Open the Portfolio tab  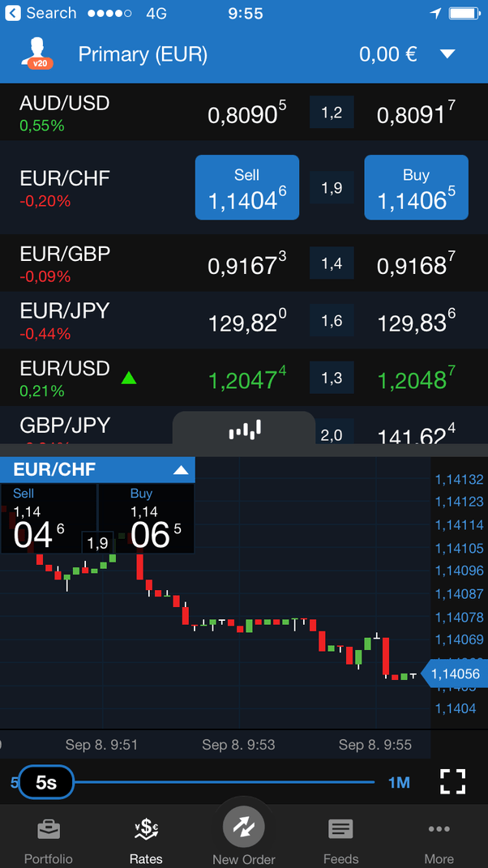tap(49, 841)
